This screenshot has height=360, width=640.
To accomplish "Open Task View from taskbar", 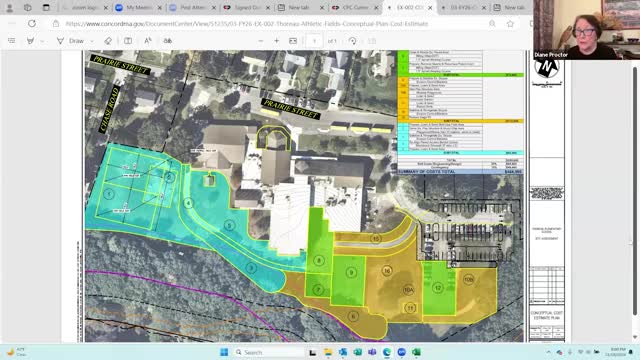I will [313, 352].
